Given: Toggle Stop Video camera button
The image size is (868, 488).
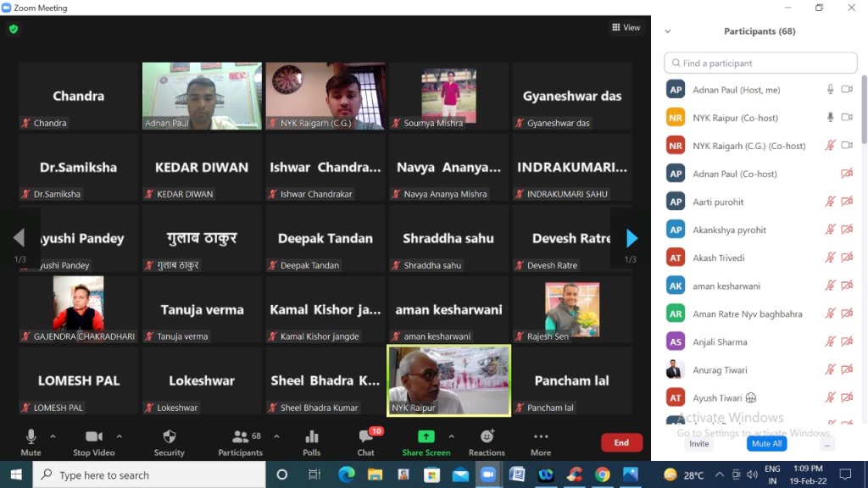Looking at the screenshot, I should pos(93,437).
